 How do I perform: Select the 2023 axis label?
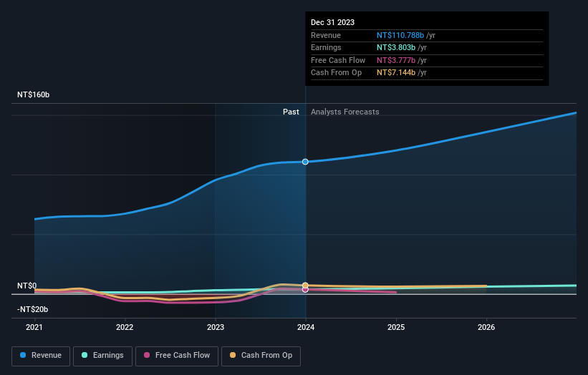216,327
